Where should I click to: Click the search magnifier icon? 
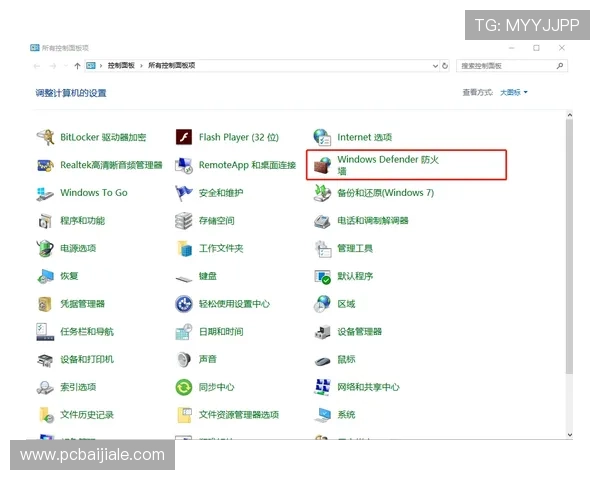click(x=560, y=66)
